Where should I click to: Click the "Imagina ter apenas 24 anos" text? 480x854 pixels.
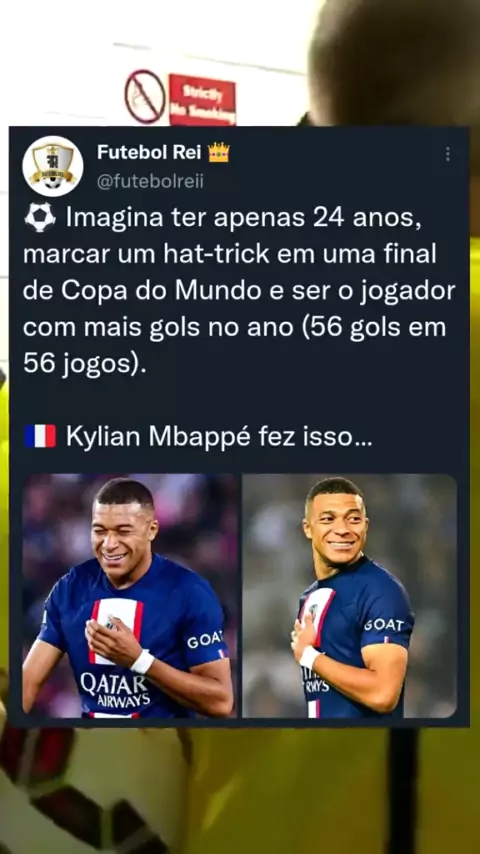coord(244,218)
